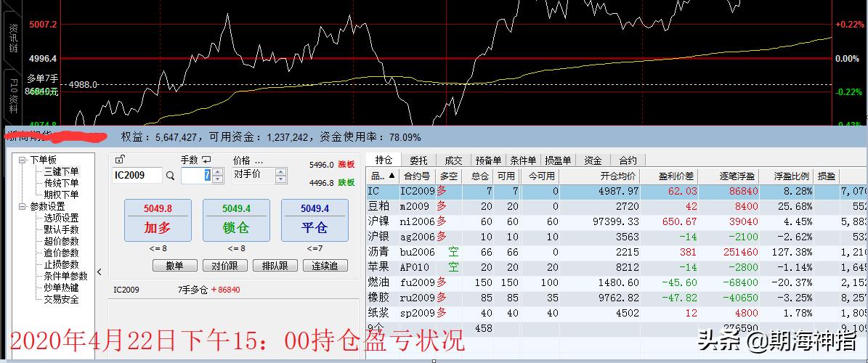Image resolution: width=868 pixels, height=363 pixels.
Task: Click the return arrow icon next to 手数
Action: [x=206, y=160]
